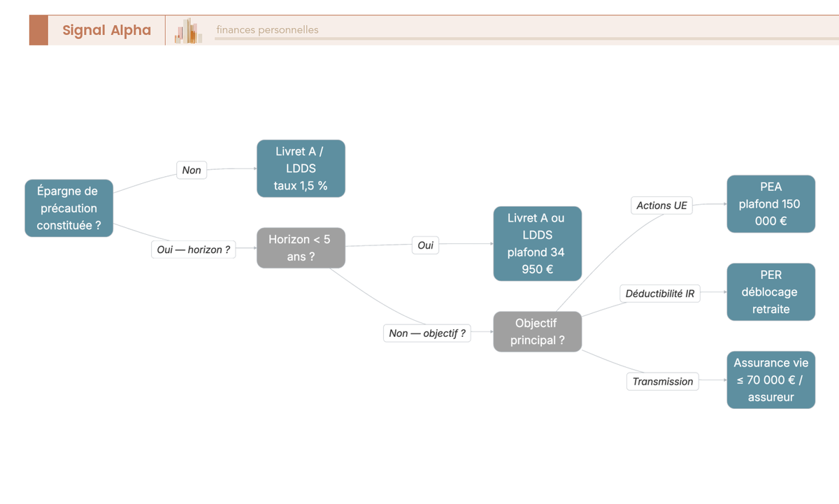The image size is (839, 504).
Task: Select the Épargne de précaution constituée node
Action: tap(69, 208)
